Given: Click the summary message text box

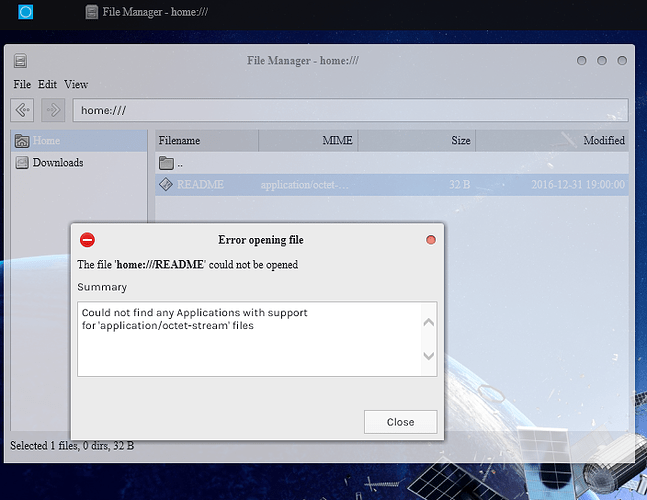Looking at the screenshot, I should 257,339.
